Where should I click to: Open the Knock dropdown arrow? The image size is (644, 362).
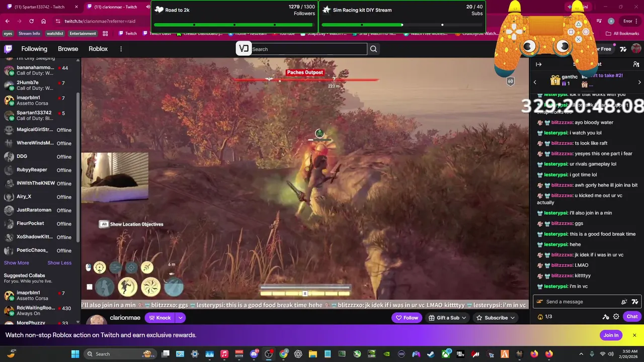pos(180,318)
